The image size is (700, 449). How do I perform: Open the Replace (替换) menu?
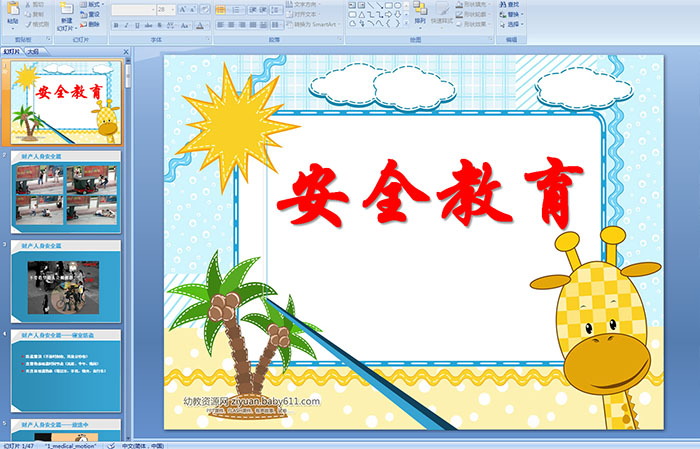(x=512, y=14)
